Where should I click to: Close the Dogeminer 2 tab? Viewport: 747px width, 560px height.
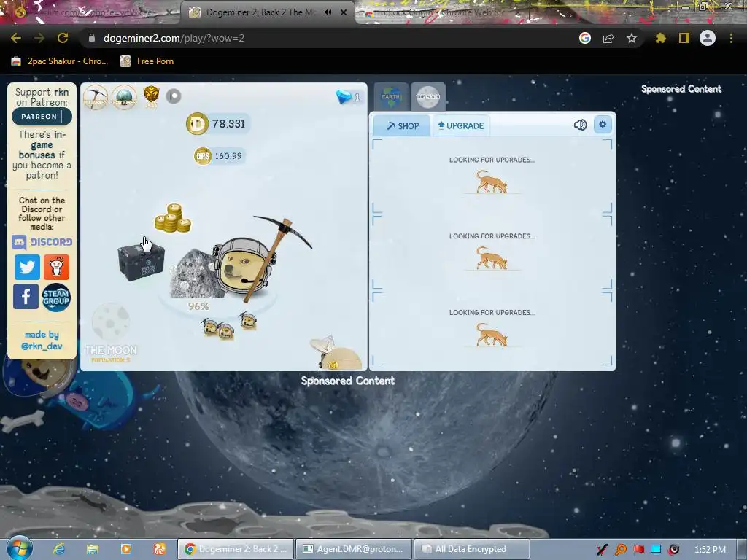[x=344, y=12]
